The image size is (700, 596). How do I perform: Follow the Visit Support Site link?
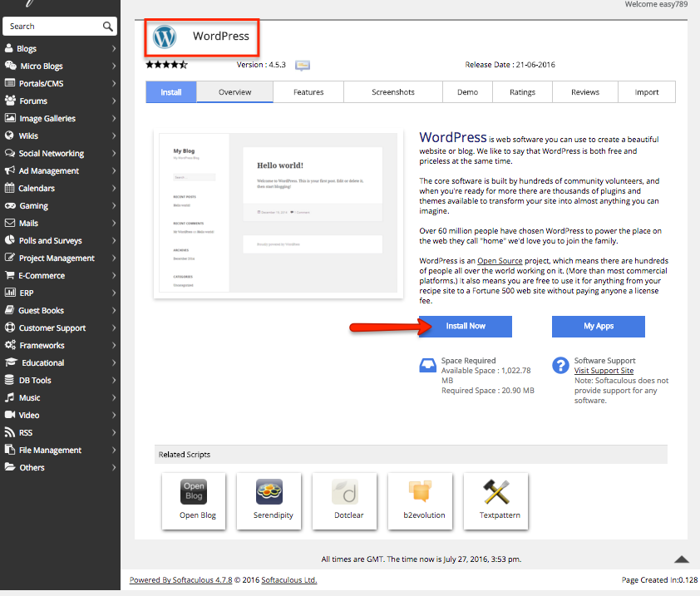click(x=604, y=371)
